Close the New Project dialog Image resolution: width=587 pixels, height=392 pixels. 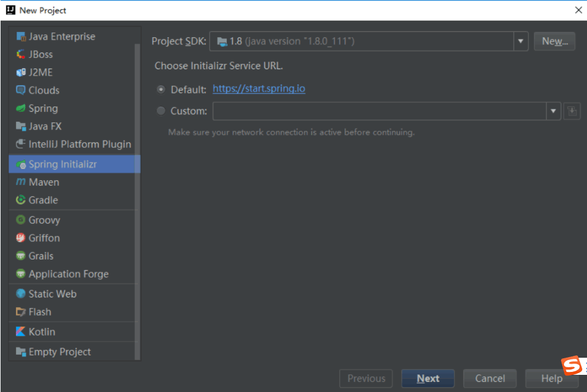(x=578, y=10)
